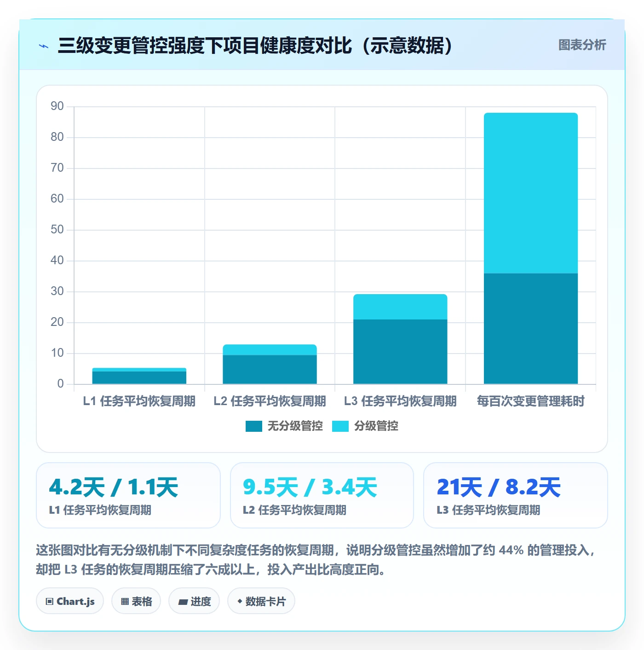Click the light cyan 分级管控 legend swatch
Screen dimensions: 644x650
click(x=340, y=426)
